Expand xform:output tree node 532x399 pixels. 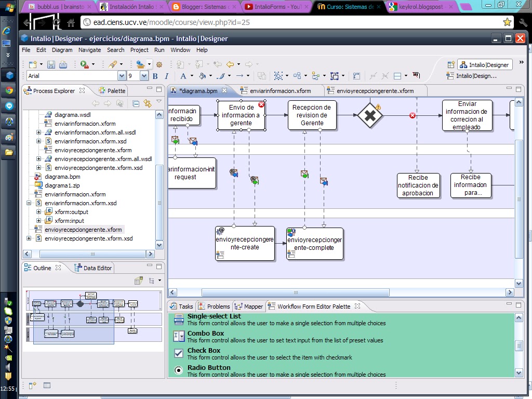click(x=38, y=212)
